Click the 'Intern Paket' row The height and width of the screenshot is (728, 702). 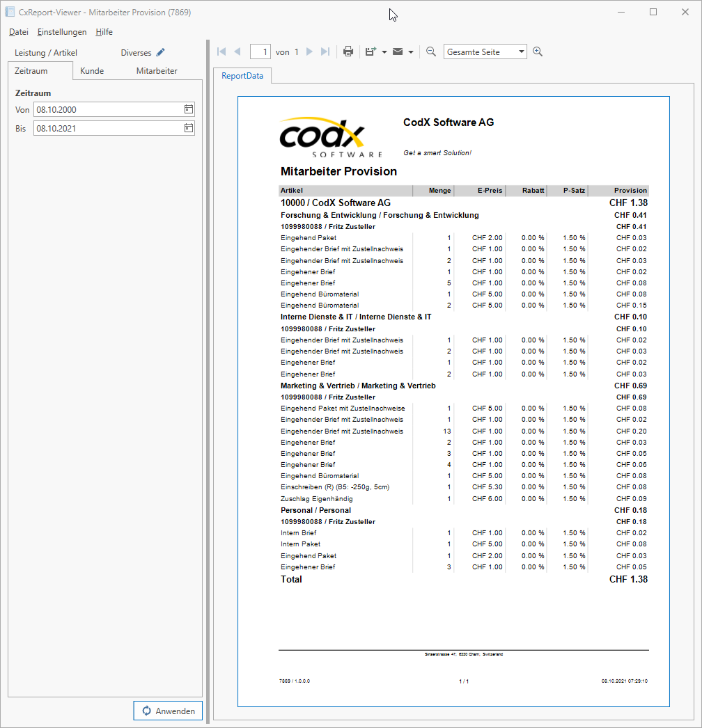coord(464,544)
